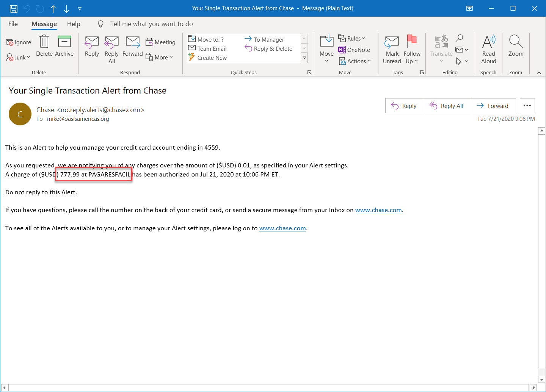Mark the message as Unread
This screenshot has height=392, width=546.
[392, 50]
